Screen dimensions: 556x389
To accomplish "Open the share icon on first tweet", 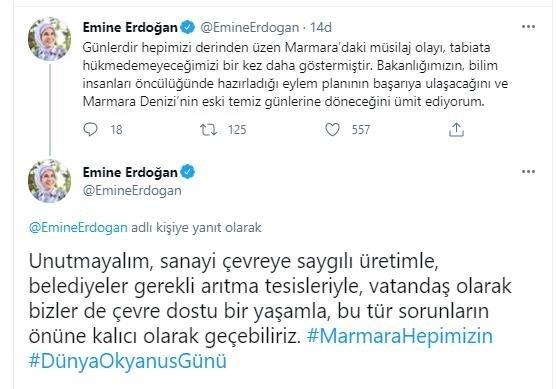I will [x=456, y=130].
